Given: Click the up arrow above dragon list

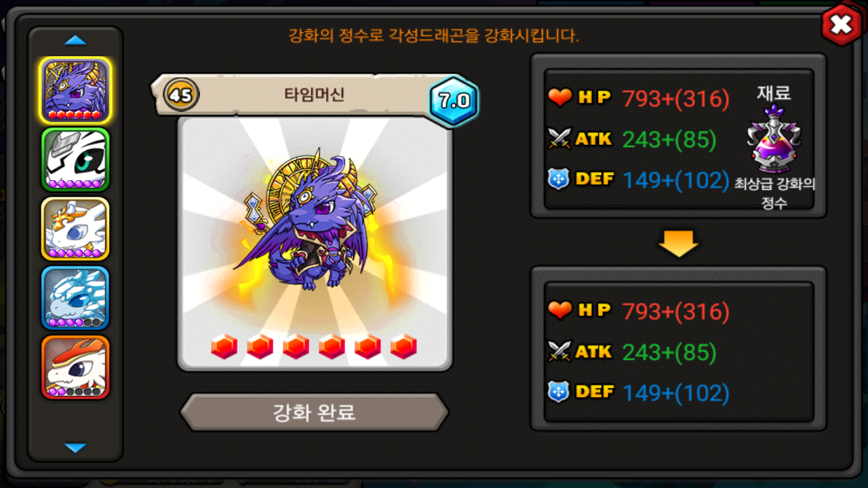Looking at the screenshot, I should [75, 41].
